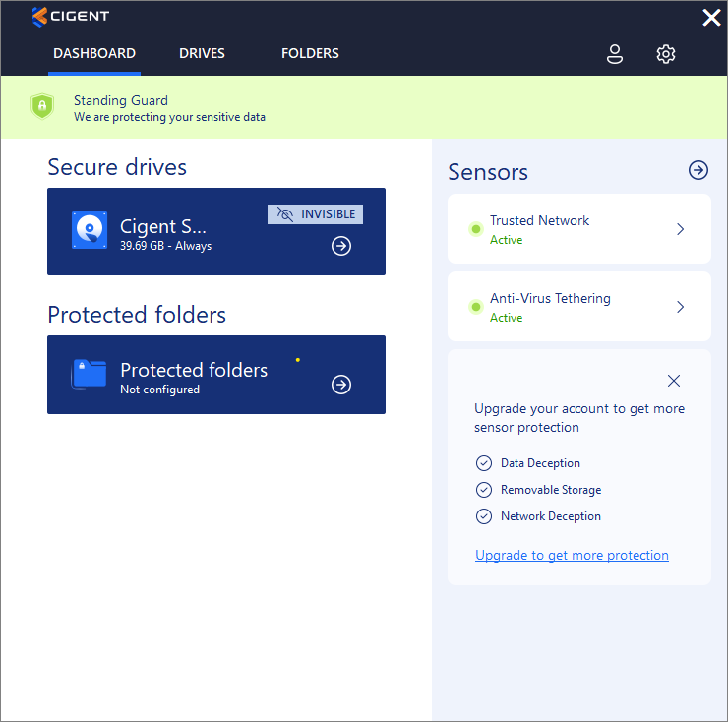The image size is (728, 722).
Task: Click the Cigent secure drive disk icon
Action: [90, 230]
